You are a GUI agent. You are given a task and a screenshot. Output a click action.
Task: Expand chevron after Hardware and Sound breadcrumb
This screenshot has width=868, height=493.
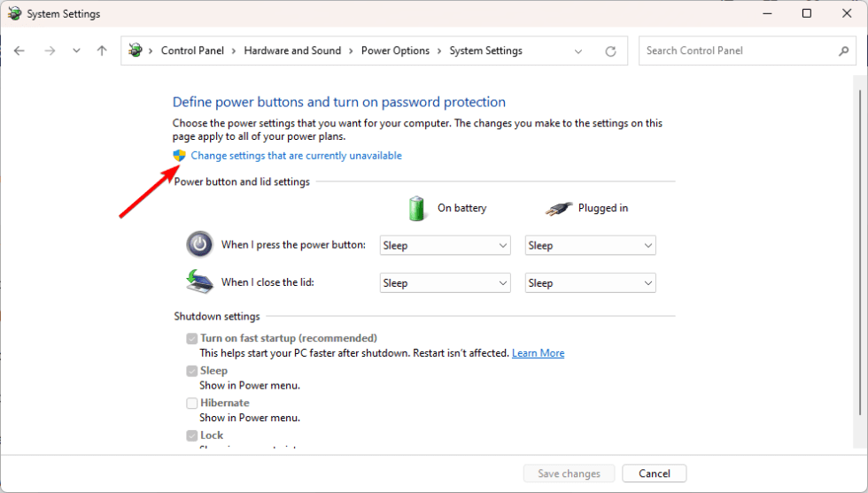351,51
